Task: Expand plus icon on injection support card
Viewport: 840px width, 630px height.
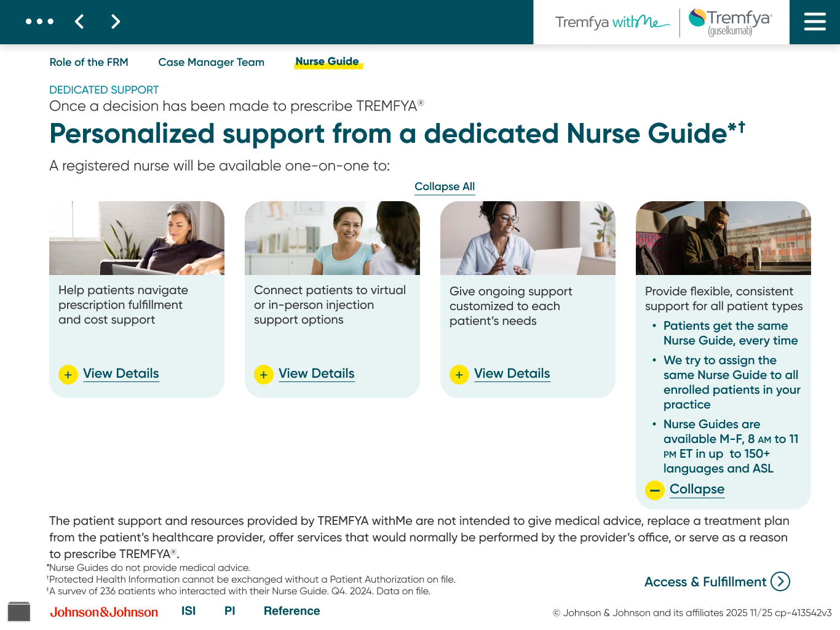Action: pos(264,375)
